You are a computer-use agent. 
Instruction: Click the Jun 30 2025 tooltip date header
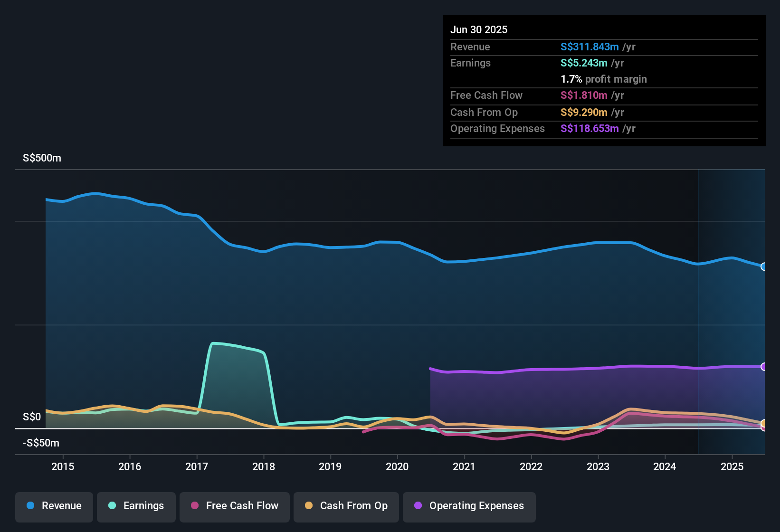pos(479,29)
